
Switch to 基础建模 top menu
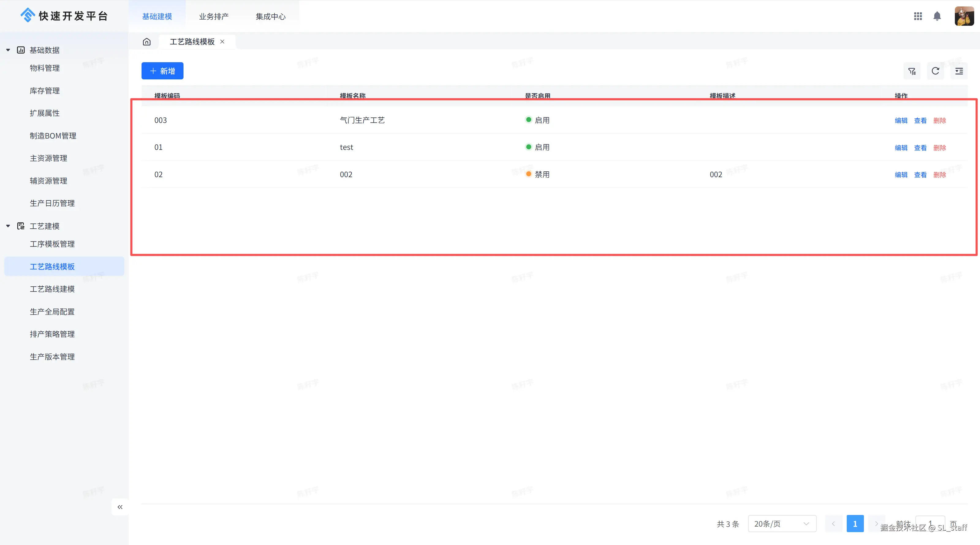click(x=157, y=16)
